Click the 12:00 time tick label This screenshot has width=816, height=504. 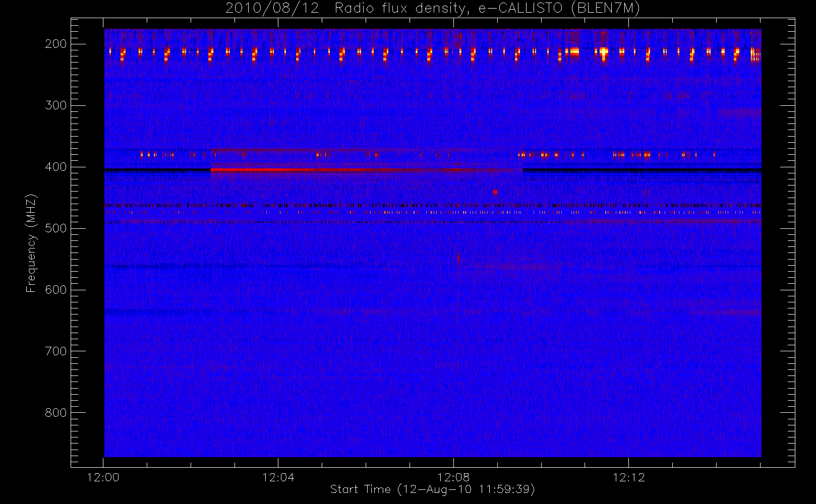point(103,477)
